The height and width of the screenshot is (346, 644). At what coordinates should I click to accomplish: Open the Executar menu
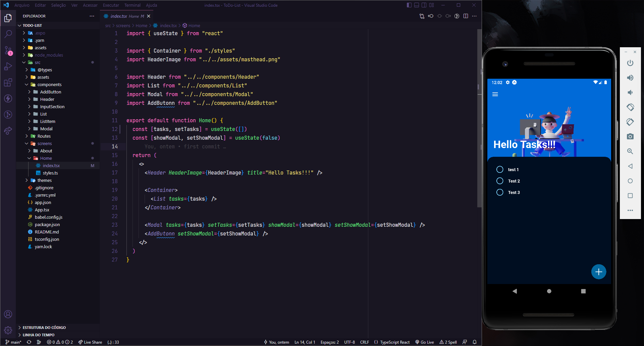111,5
